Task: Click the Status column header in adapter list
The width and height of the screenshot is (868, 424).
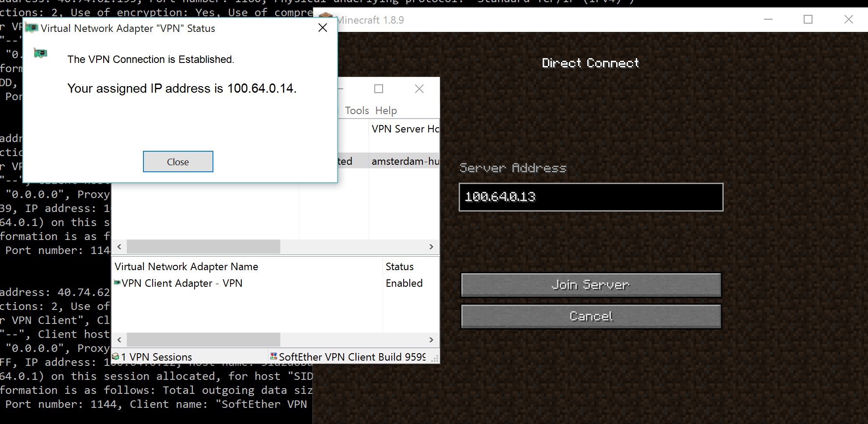Action: [411, 267]
